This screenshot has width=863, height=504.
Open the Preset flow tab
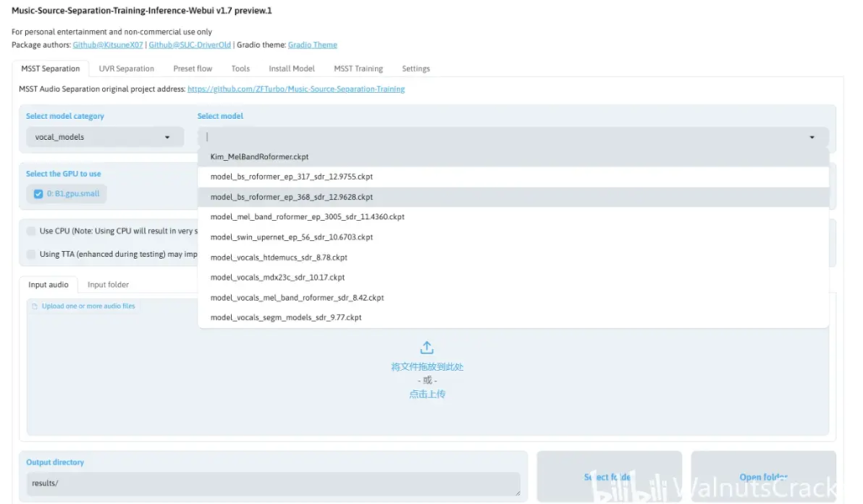[193, 69]
